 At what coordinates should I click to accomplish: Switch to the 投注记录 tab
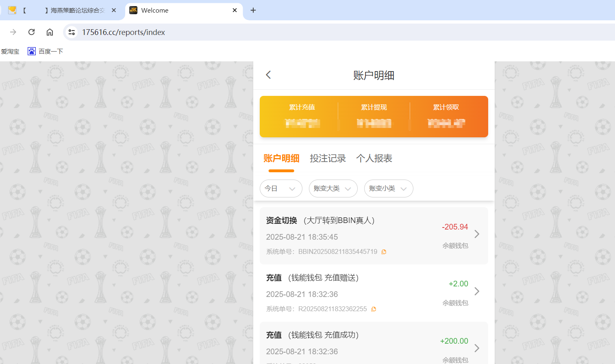tap(328, 158)
